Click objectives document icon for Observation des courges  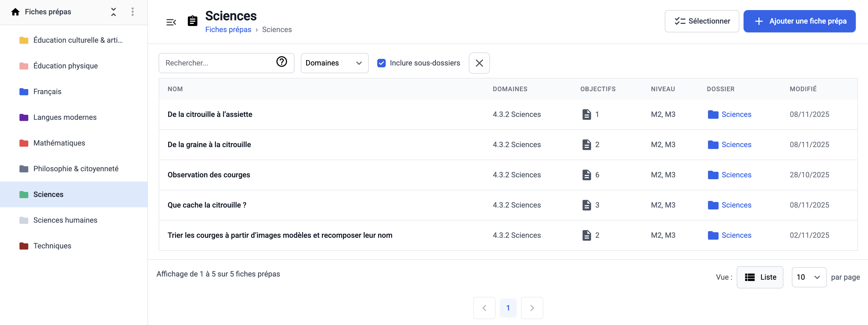point(586,175)
